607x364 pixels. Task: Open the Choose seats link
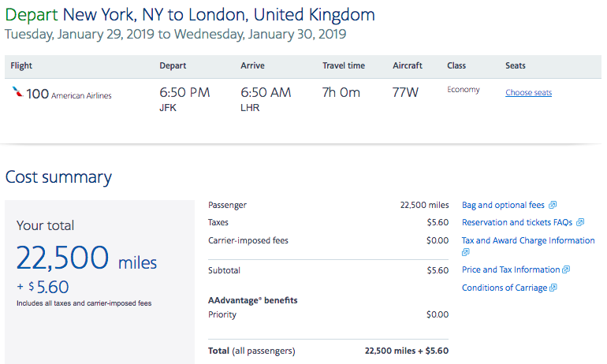click(x=528, y=92)
